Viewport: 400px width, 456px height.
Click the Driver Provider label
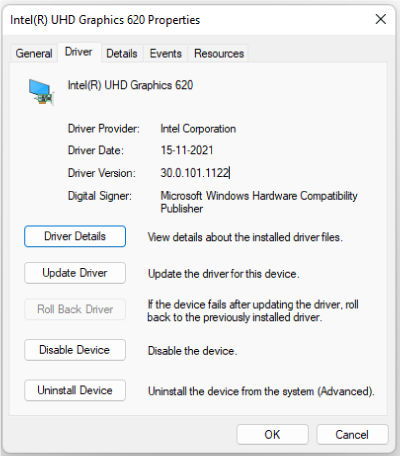click(104, 129)
